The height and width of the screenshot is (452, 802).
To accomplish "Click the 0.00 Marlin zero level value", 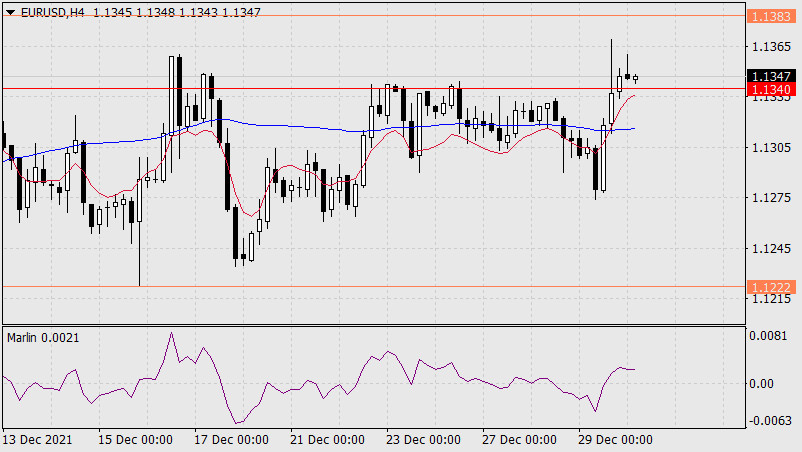I will point(761,383).
